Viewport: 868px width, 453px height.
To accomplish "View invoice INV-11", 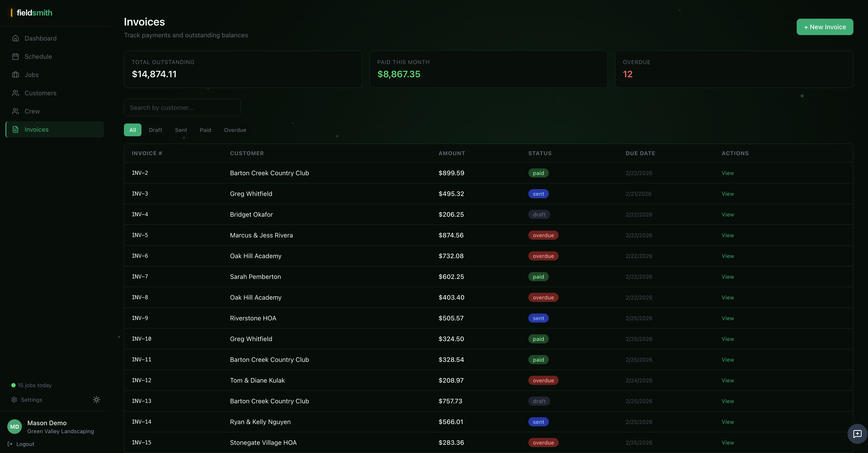I will click(x=728, y=360).
